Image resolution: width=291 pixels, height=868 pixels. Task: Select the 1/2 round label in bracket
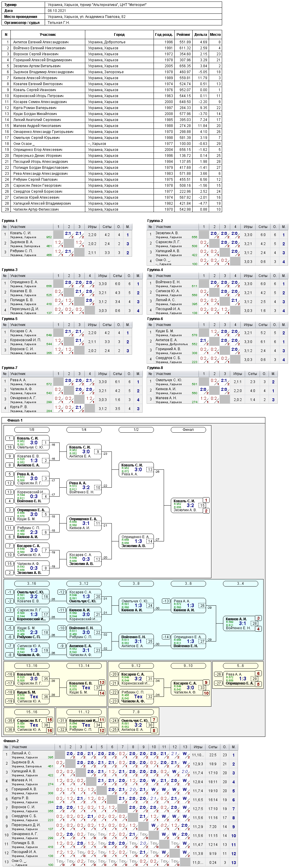pos(136,430)
